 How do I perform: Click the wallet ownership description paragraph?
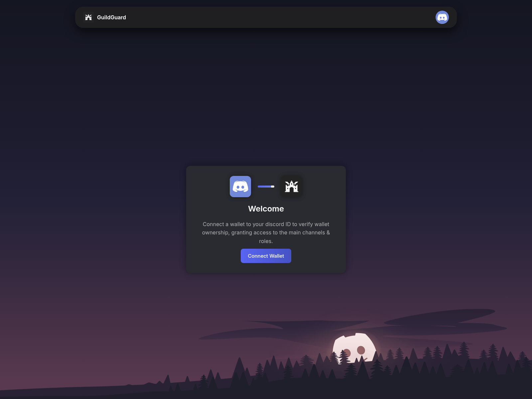[266, 232]
